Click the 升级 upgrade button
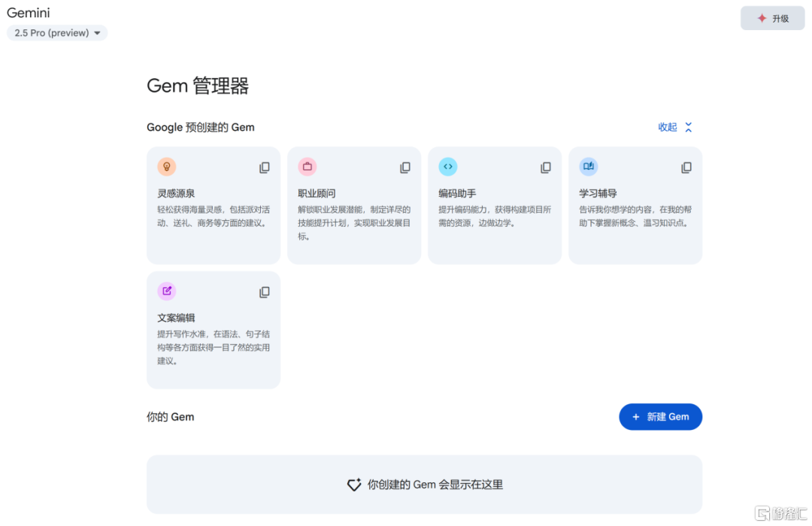Image resolution: width=812 pixels, height=526 pixels. (x=772, y=18)
